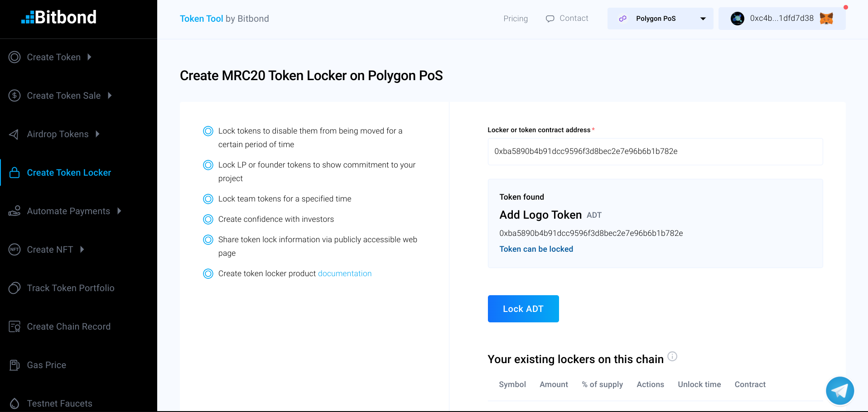Open the Telegram chat bubble
This screenshot has width=868, height=412.
(839, 390)
